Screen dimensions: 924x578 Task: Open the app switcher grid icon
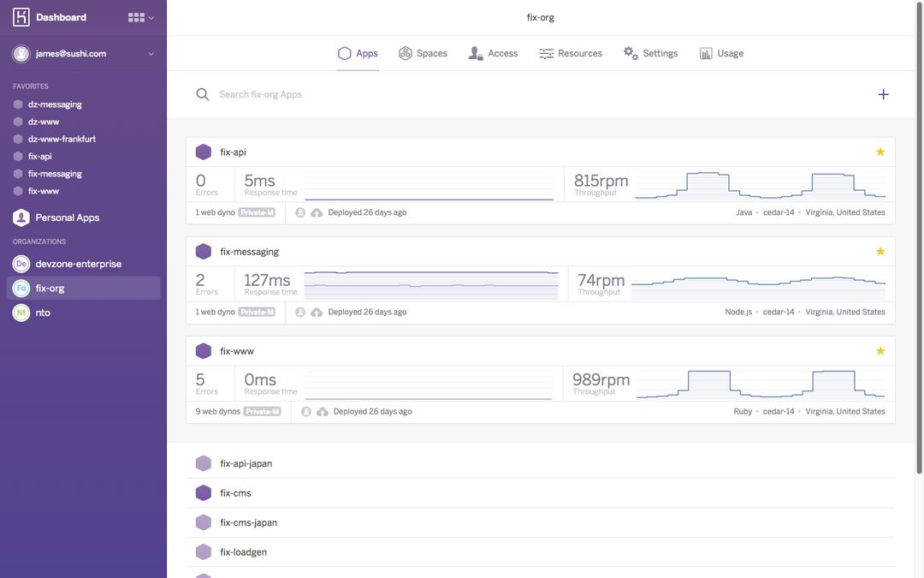click(x=135, y=17)
